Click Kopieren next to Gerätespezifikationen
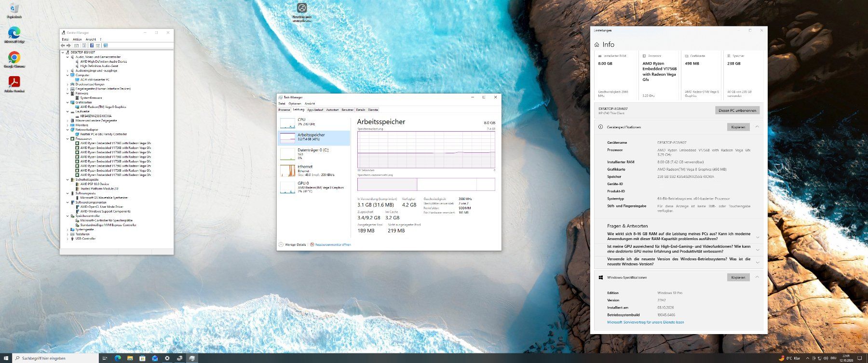Viewport: 868px width, 363px height. coord(738,127)
